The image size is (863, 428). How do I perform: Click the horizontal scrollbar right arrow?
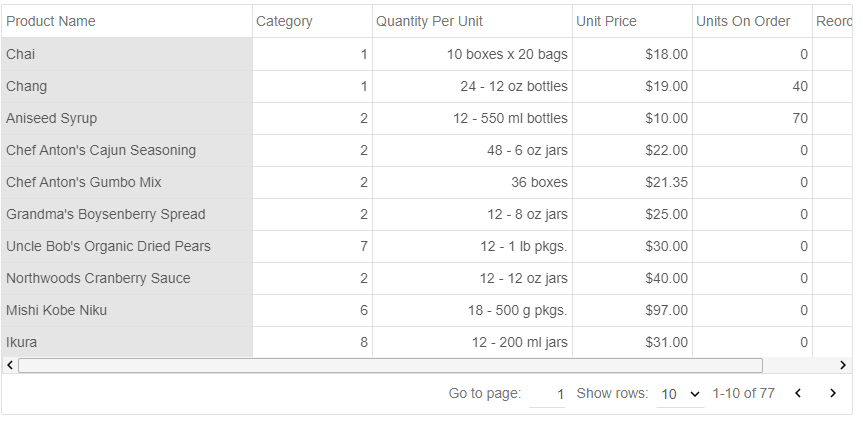click(x=844, y=366)
